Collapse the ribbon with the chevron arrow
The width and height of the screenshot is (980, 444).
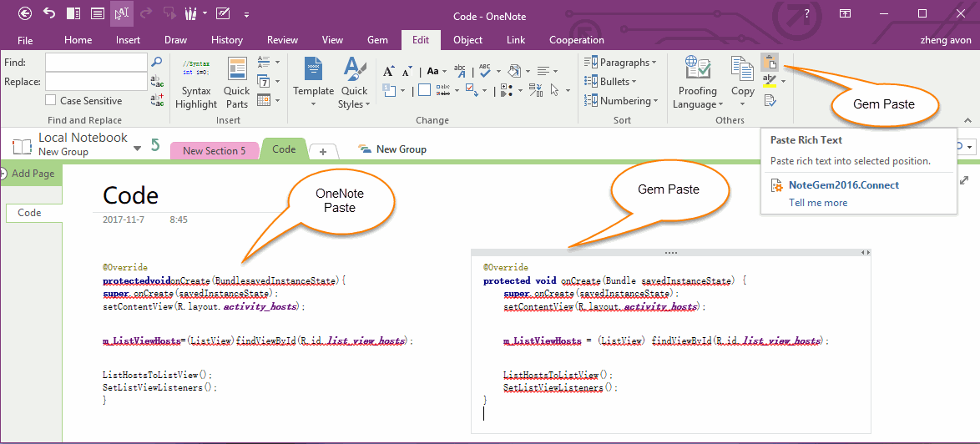point(967,120)
